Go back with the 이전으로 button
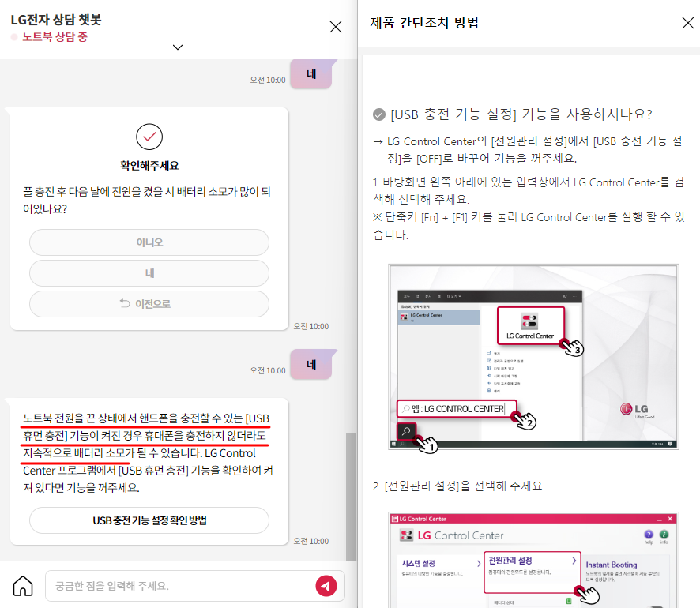 149,304
